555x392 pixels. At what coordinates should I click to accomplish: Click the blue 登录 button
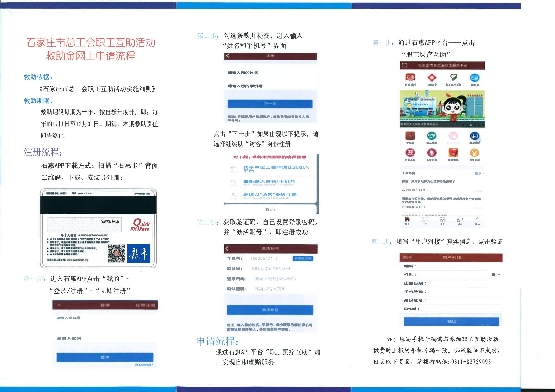click(105, 357)
